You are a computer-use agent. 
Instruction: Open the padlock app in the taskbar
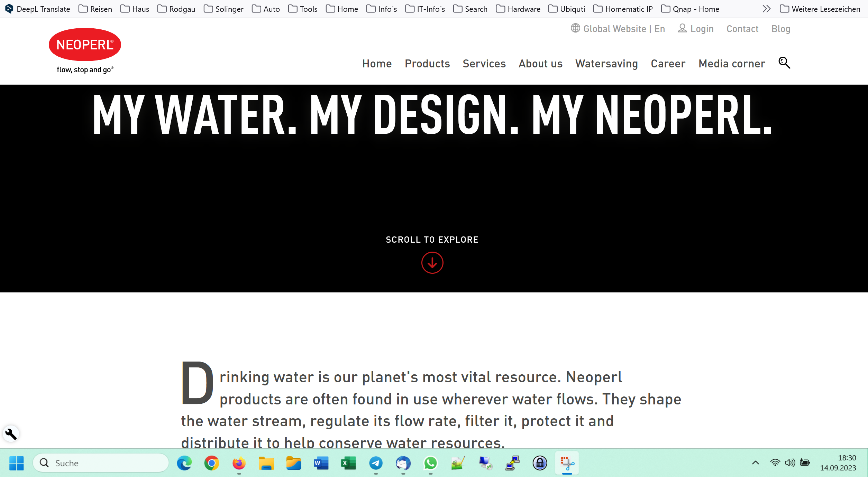point(540,463)
